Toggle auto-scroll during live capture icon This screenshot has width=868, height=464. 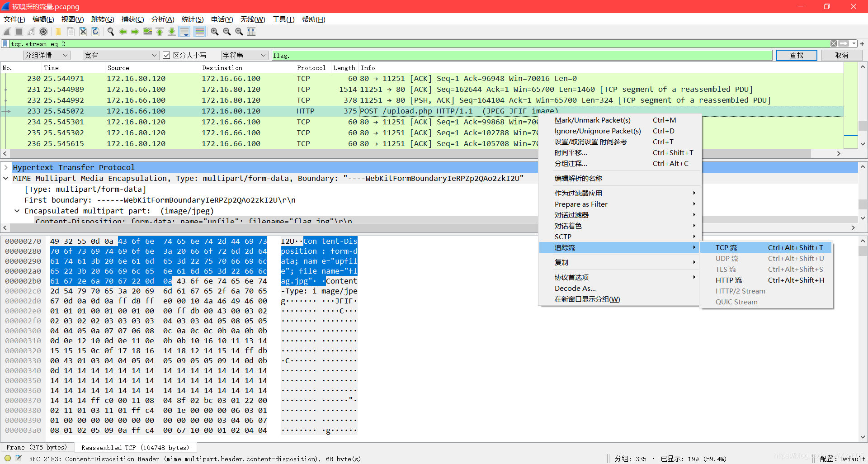pyautogui.click(x=184, y=32)
